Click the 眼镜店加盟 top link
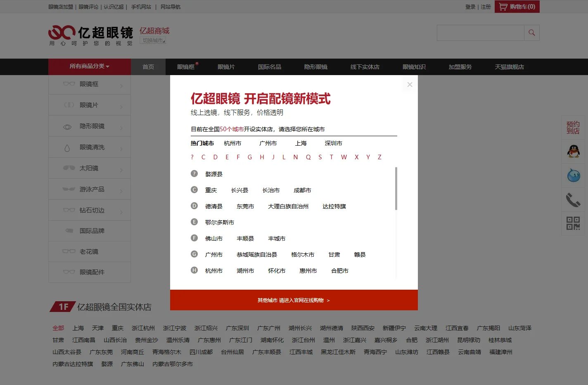588x385 pixels. tap(61, 7)
